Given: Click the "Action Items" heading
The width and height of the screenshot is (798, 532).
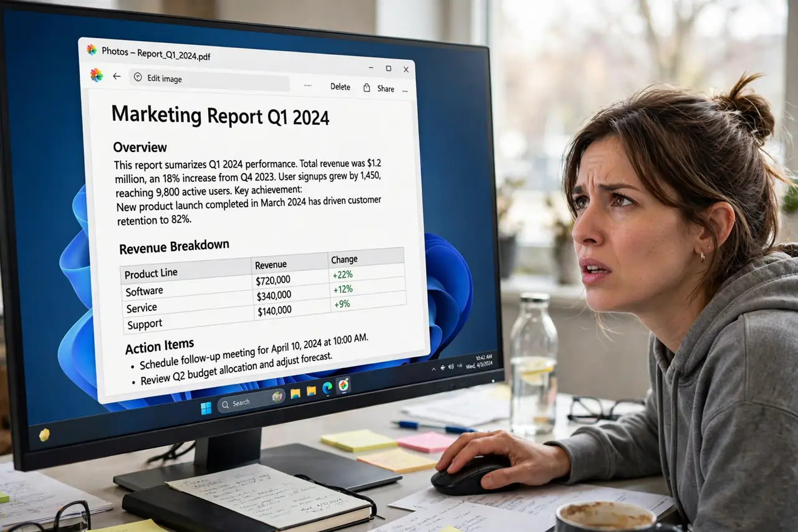Looking at the screenshot, I should 159,346.
